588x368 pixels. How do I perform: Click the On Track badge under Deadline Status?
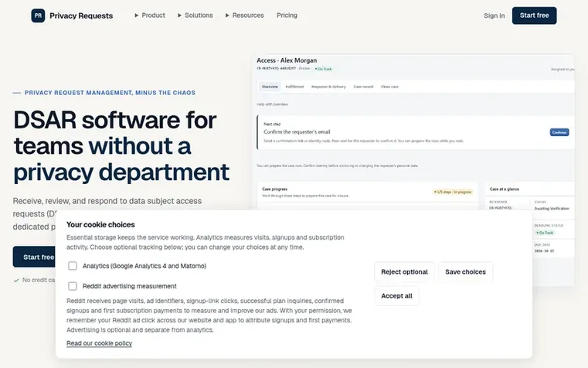[x=545, y=233]
